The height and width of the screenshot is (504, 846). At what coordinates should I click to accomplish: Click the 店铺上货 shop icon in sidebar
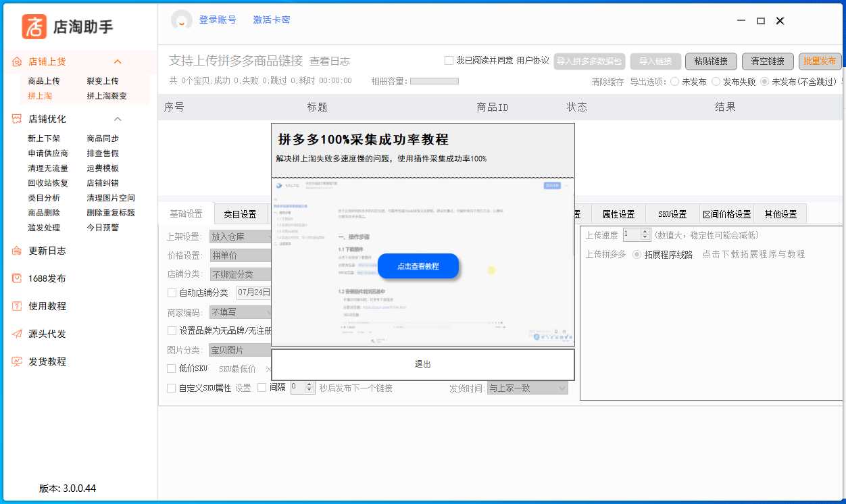[x=17, y=61]
